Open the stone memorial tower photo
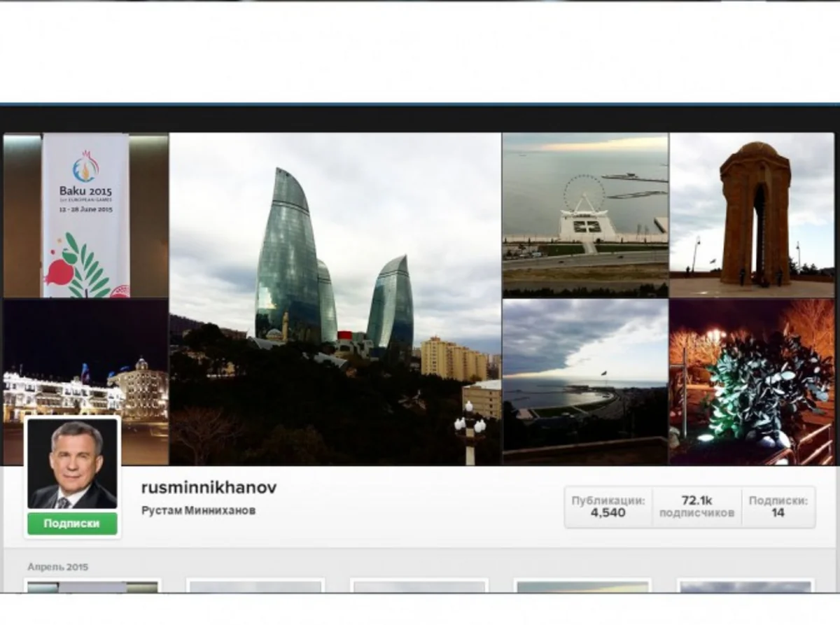Screen dimensions: 840x625 (x=752, y=216)
